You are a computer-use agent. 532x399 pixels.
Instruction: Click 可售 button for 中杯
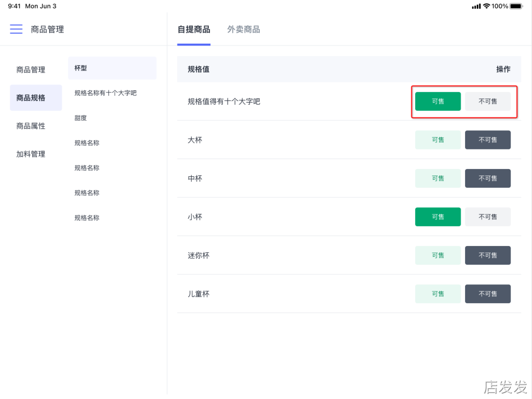click(437, 178)
